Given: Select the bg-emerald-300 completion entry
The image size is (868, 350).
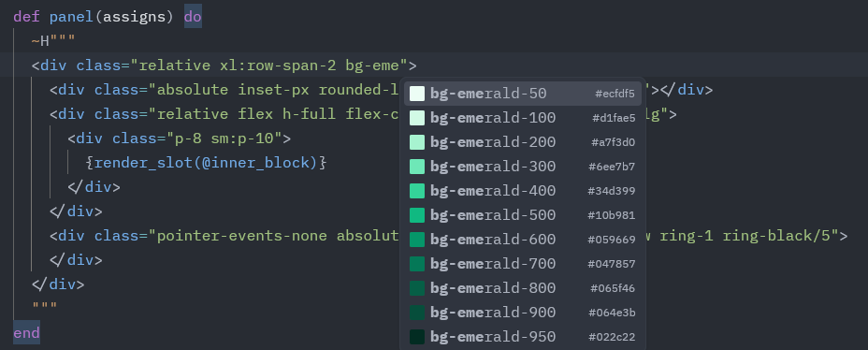Looking at the screenshot, I should coord(523,167).
